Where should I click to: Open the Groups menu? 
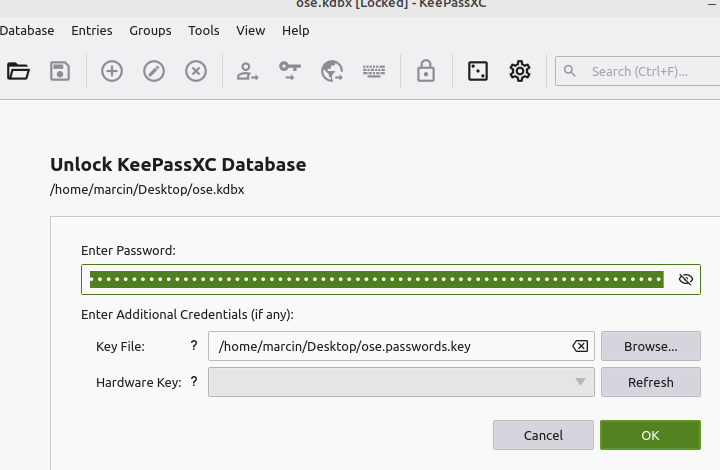(x=150, y=30)
